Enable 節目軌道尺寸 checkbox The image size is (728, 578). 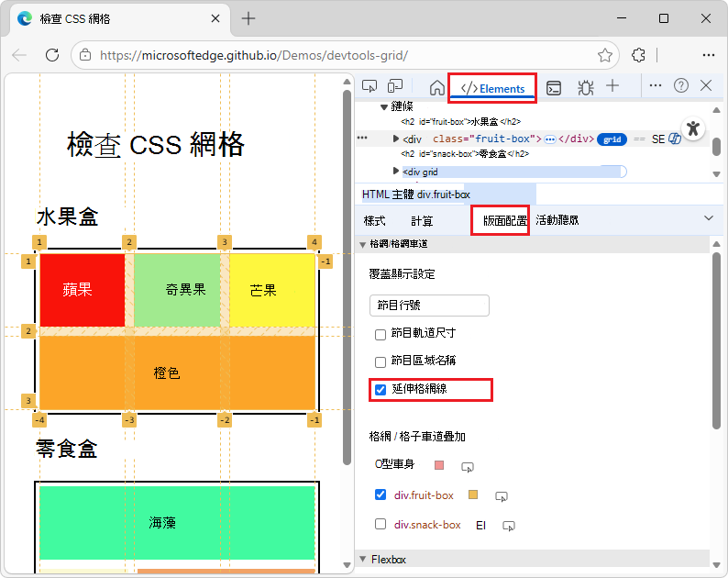pos(381,335)
